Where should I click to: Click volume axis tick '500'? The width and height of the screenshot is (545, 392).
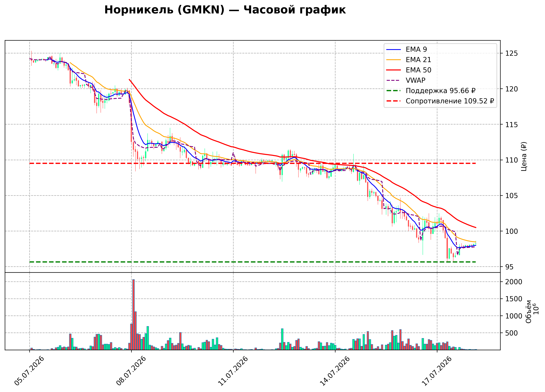(x=511, y=333)
